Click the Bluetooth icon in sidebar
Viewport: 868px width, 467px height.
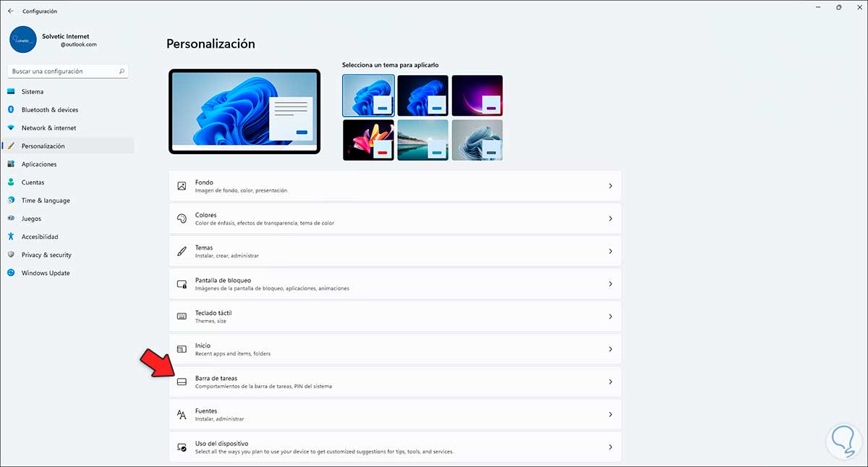(11, 110)
